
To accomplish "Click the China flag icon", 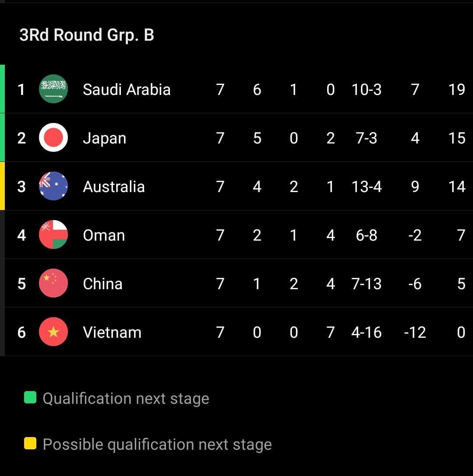I will (53, 283).
